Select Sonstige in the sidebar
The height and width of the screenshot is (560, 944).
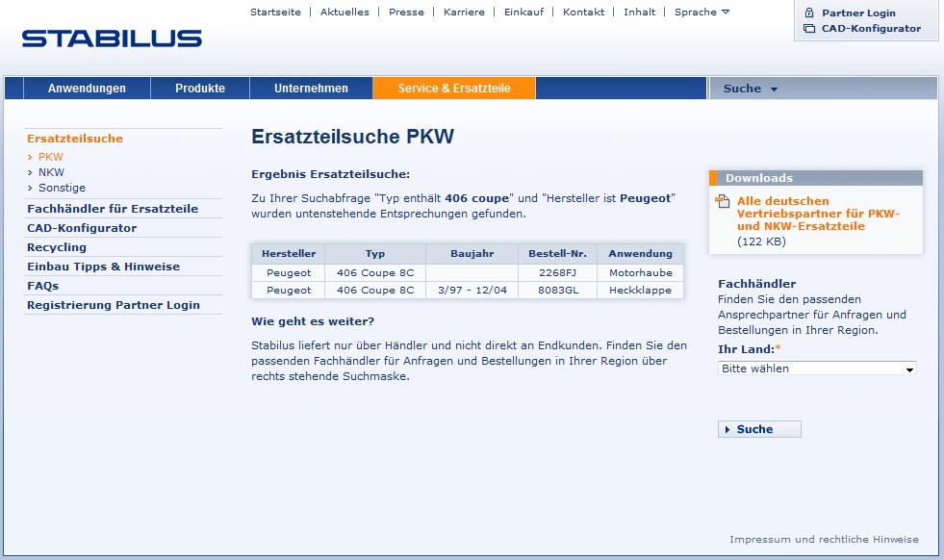[x=62, y=188]
